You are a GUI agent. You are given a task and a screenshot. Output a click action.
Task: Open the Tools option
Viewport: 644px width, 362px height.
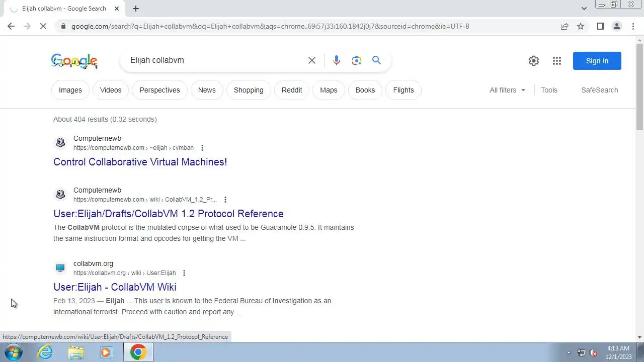pyautogui.click(x=549, y=90)
